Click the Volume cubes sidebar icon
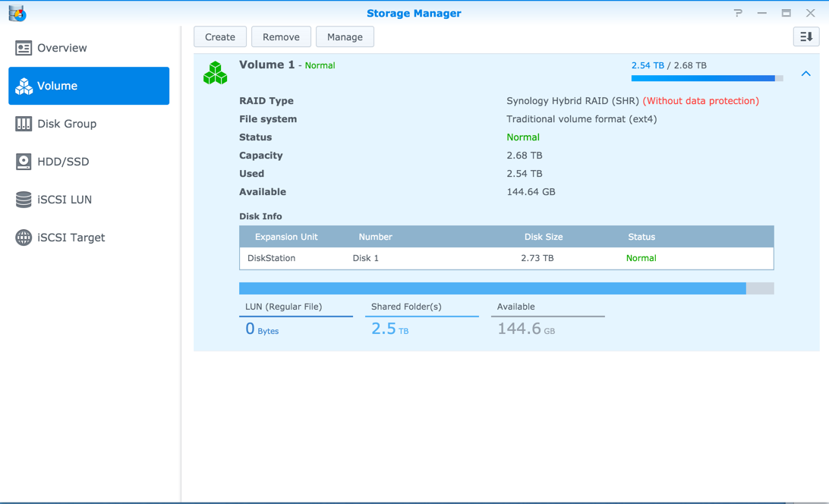 point(24,86)
